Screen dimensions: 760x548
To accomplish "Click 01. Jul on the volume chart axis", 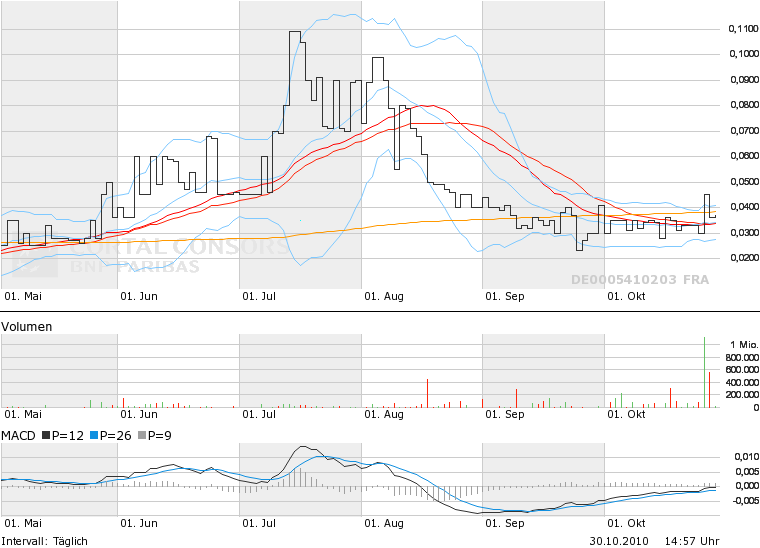I will pyautogui.click(x=260, y=414).
